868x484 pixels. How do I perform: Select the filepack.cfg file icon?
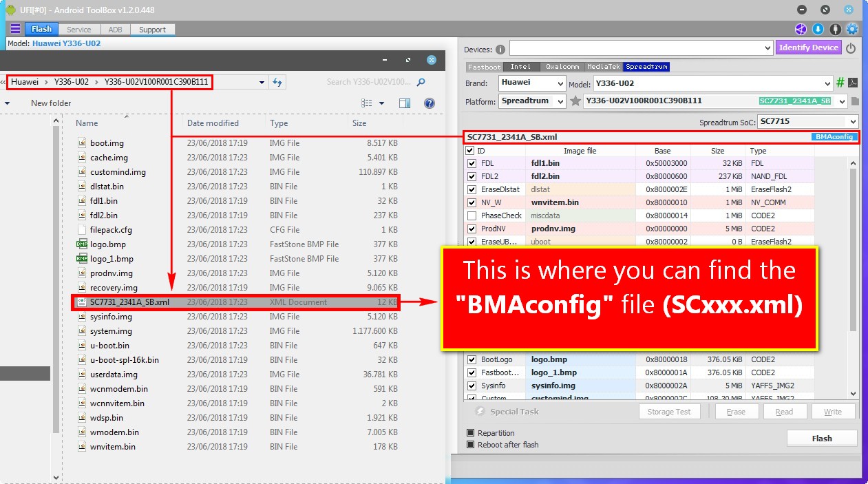pos(82,230)
